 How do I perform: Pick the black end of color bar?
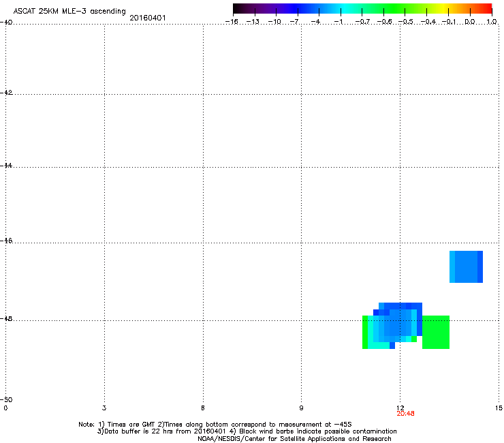(238, 8)
